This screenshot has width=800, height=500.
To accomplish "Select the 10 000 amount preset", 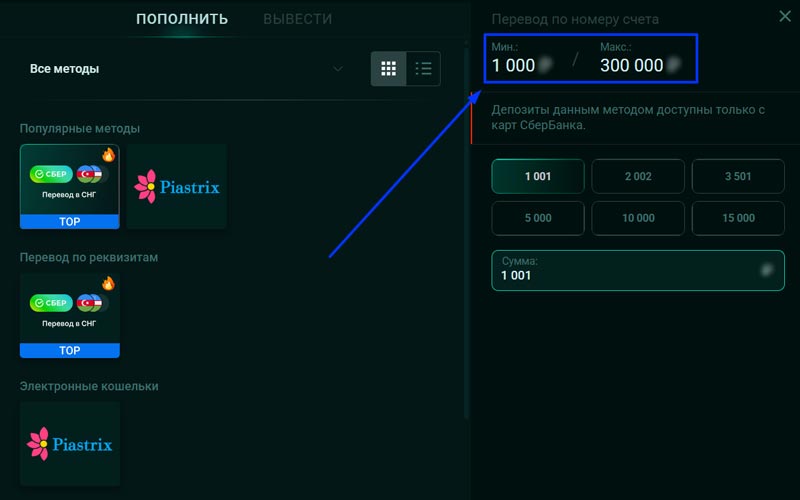I will coord(638,218).
